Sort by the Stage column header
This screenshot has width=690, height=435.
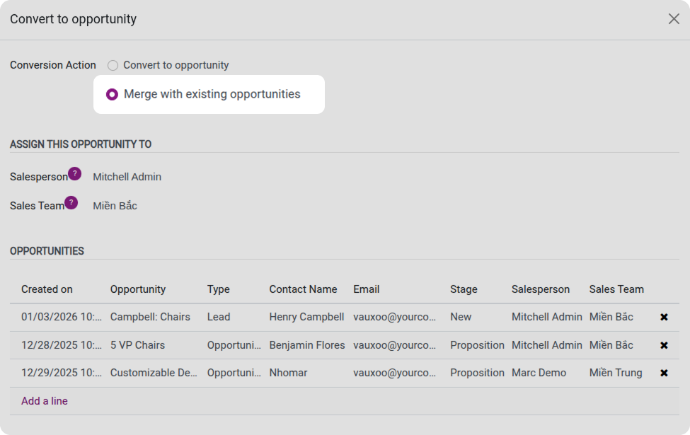click(x=464, y=289)
